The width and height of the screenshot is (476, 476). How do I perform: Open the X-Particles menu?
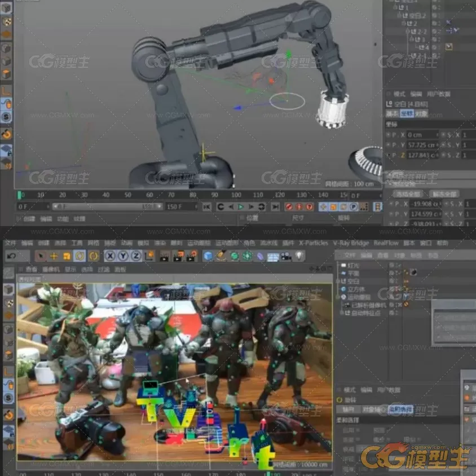313,243
